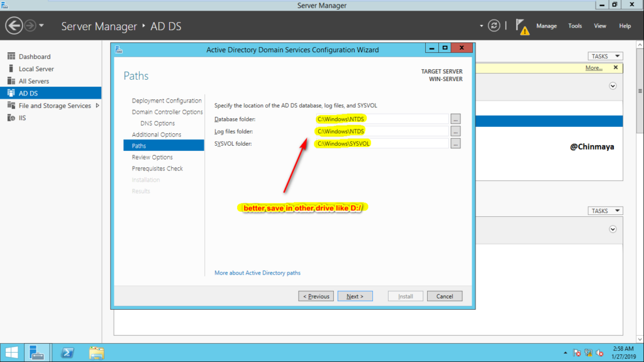This screenshot has width=644, height=362.
Task: Click the network tray icon
Action: (x=588, y=353)
